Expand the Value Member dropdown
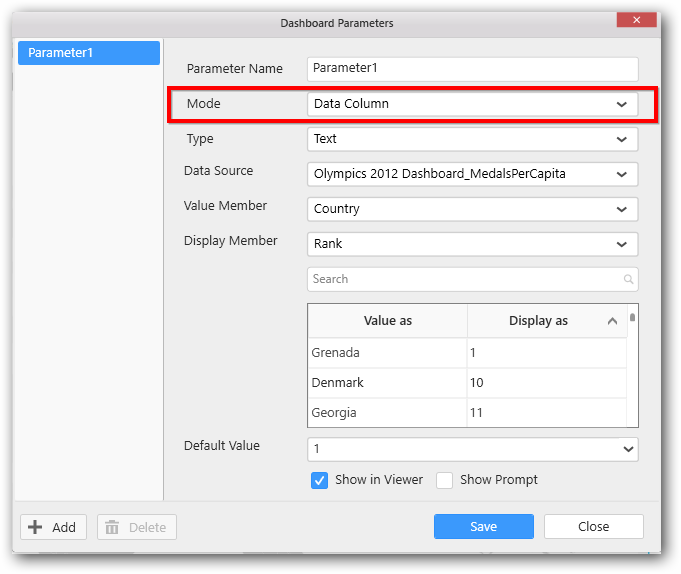The height and width of the screenshot is (574, 681). pos(621,209)
